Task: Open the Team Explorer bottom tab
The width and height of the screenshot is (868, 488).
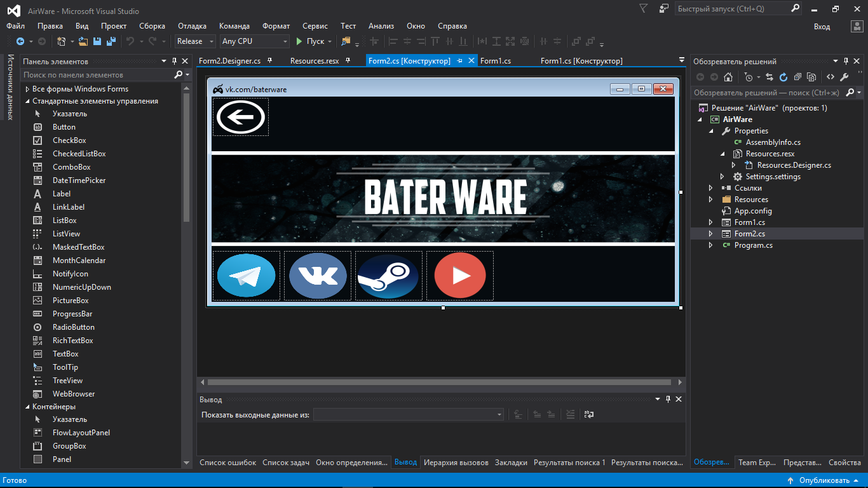Action: (757, 463)
